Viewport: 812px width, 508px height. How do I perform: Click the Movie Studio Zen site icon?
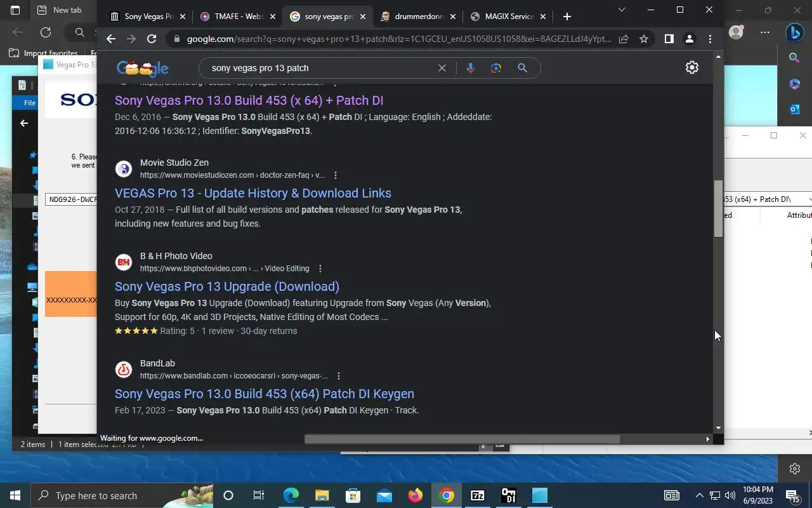124,169
